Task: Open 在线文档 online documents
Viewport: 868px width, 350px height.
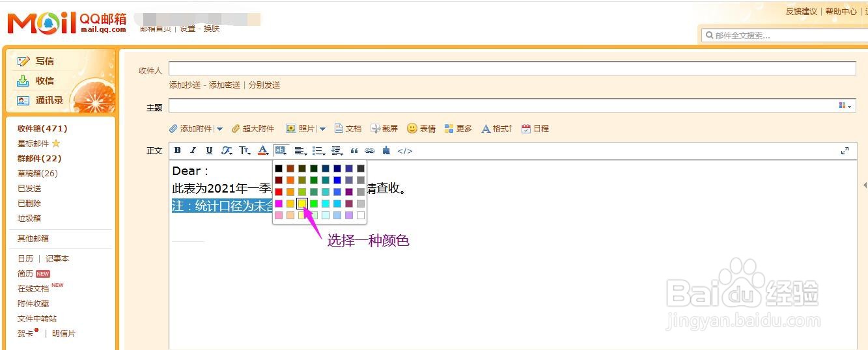Action: [33, 288]
